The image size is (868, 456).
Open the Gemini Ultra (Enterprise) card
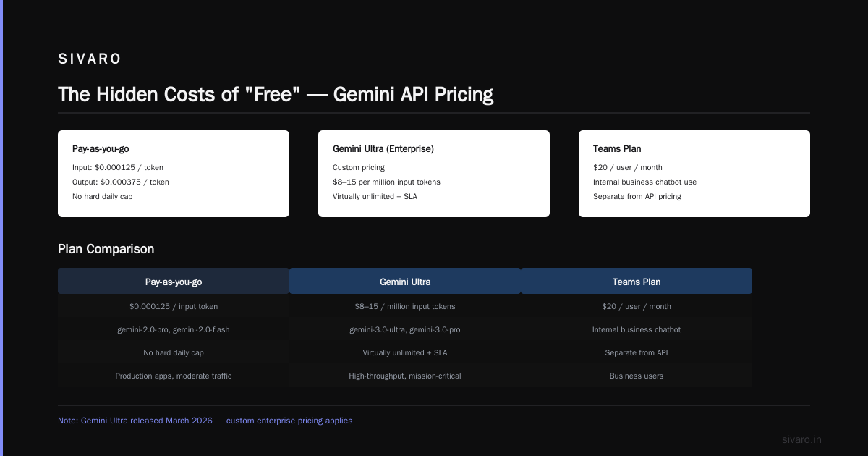(434, 174)
